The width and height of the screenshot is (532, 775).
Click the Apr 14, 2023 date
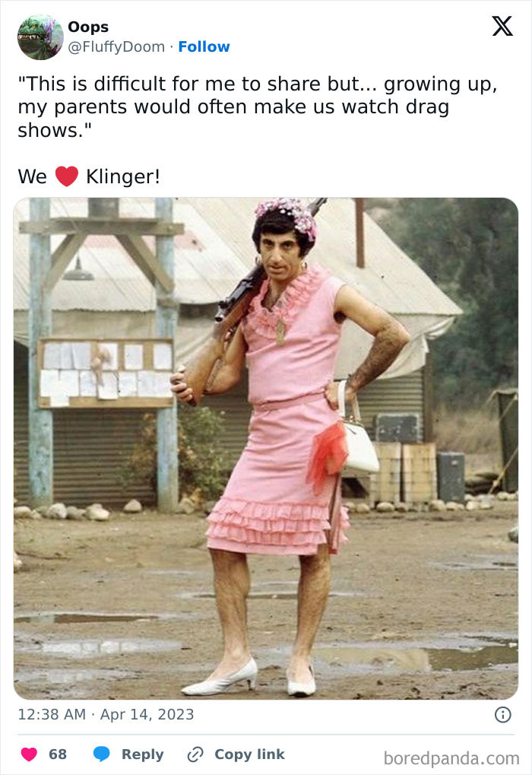(x=147, y=715)
